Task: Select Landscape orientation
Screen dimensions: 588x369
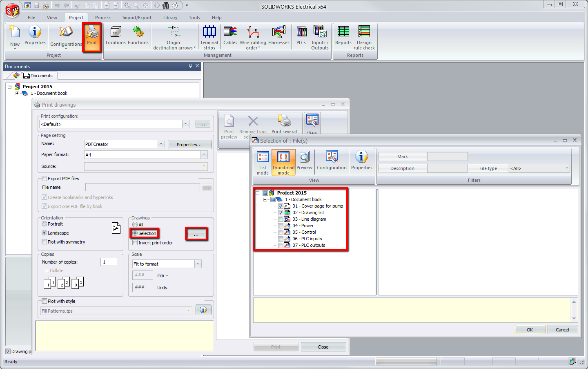Action: point(45,233)
